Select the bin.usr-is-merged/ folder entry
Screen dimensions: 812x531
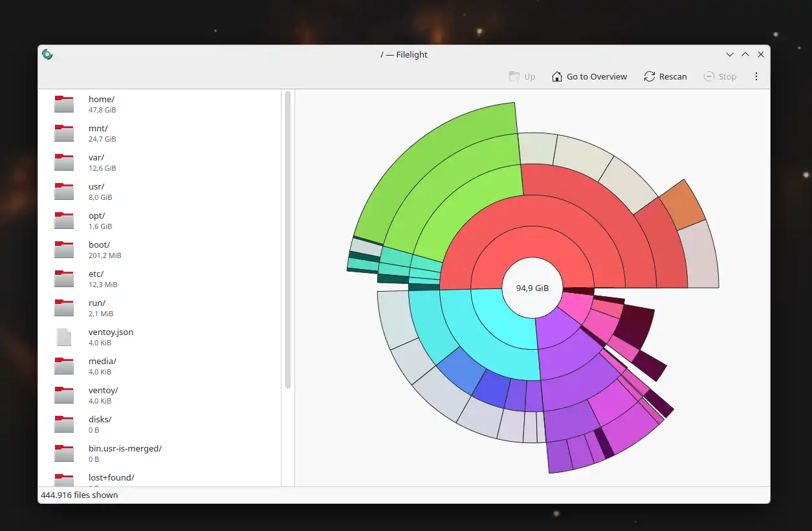pos(125,453)
